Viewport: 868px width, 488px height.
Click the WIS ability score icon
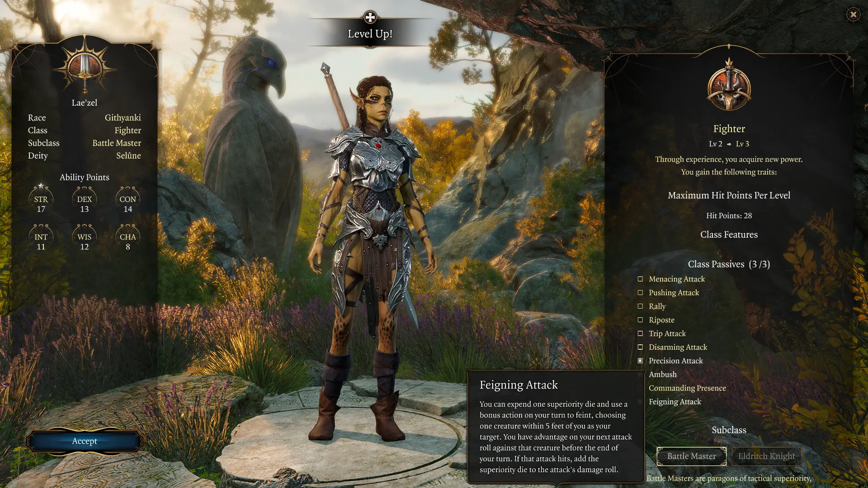coord(84,237)
